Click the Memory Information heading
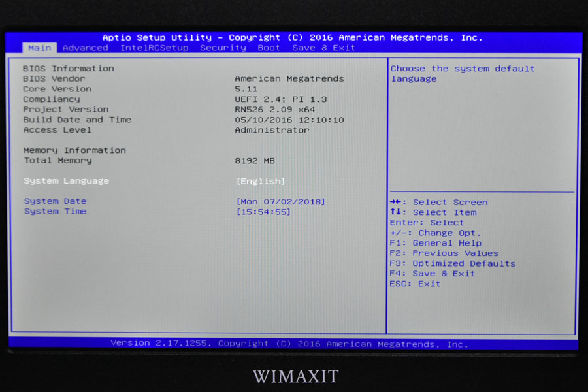 [x=74, y=150]
